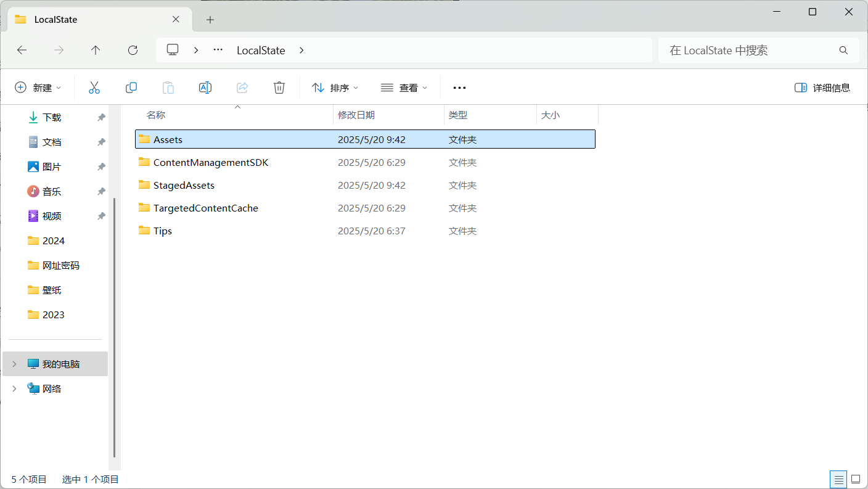The height and width of the screenshot is (489, 868).
Task: Open a new tab with plus icon
Action: [210, 20]
